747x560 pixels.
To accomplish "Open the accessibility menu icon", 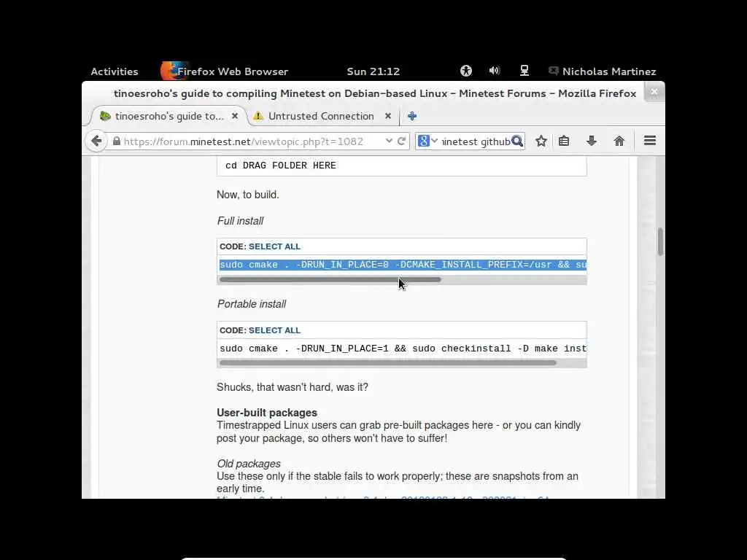I will coord(466,71).
